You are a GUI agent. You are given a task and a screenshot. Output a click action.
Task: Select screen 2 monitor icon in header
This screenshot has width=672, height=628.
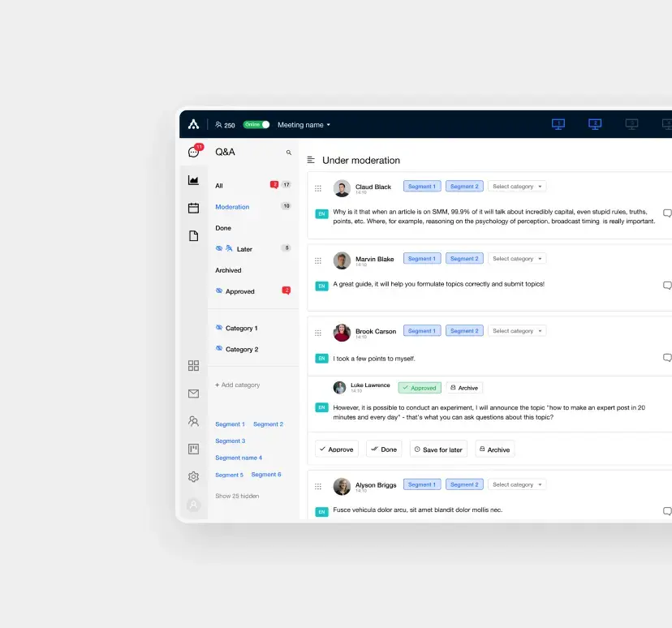coord(595,124)
